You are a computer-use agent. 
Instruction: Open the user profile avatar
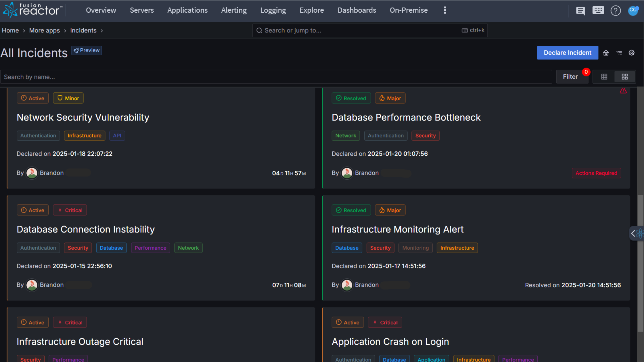(633, 11)
